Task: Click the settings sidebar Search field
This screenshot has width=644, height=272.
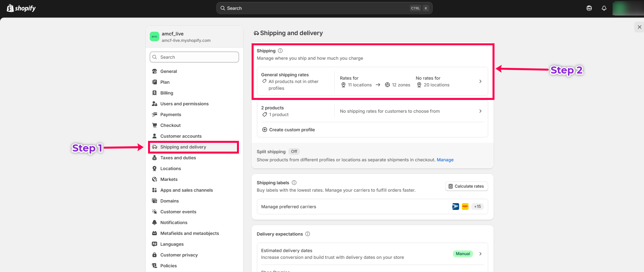Action: (194, 57)
